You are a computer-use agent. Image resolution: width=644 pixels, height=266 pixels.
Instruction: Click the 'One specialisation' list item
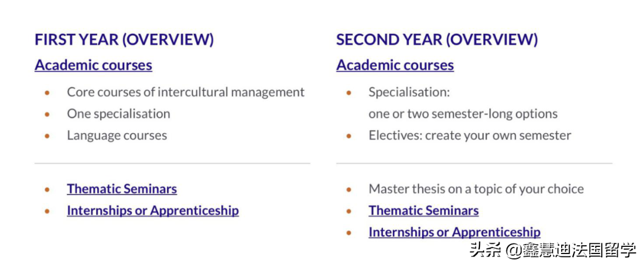[118, 113]
